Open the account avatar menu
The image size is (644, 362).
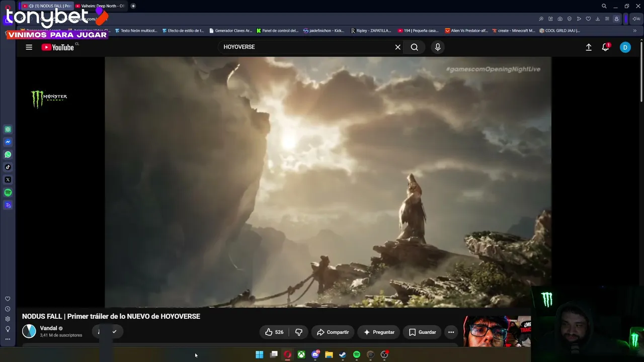pyautogui.click(x=625, y=47)
